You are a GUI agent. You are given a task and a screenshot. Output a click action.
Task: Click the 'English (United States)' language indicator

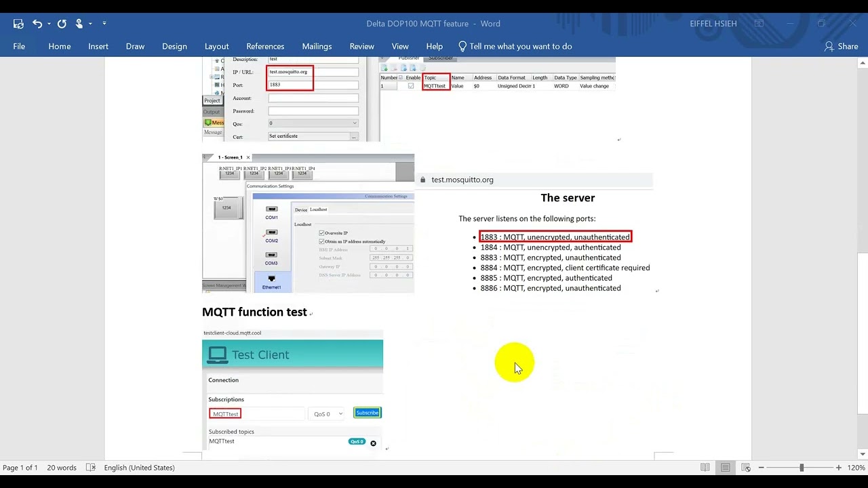(x=139, y=468)
